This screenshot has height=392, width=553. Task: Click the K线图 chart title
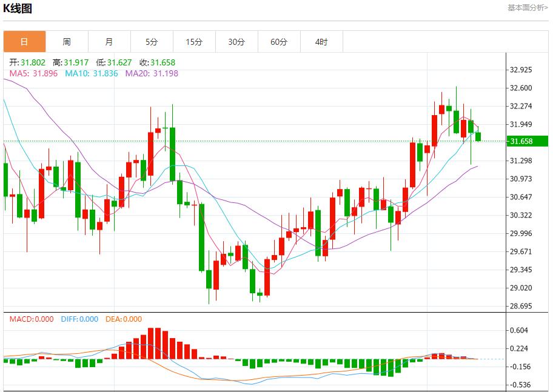pos(18,8)
